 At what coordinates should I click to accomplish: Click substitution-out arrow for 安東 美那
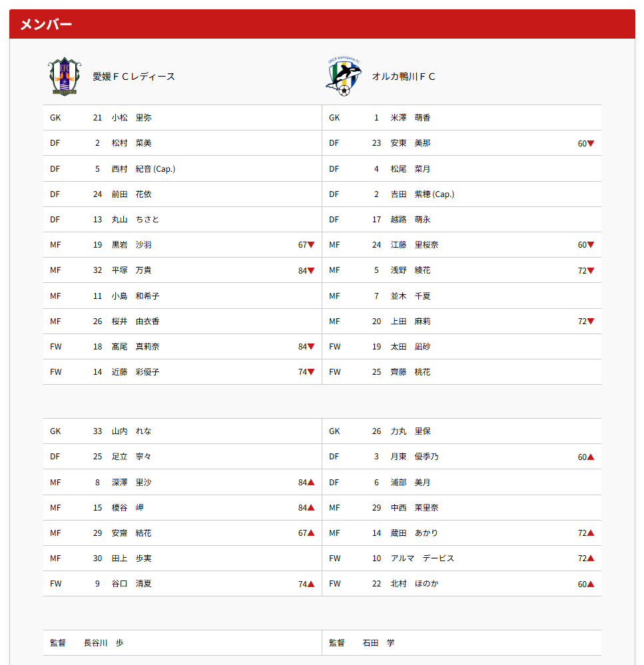click(591, 143)
